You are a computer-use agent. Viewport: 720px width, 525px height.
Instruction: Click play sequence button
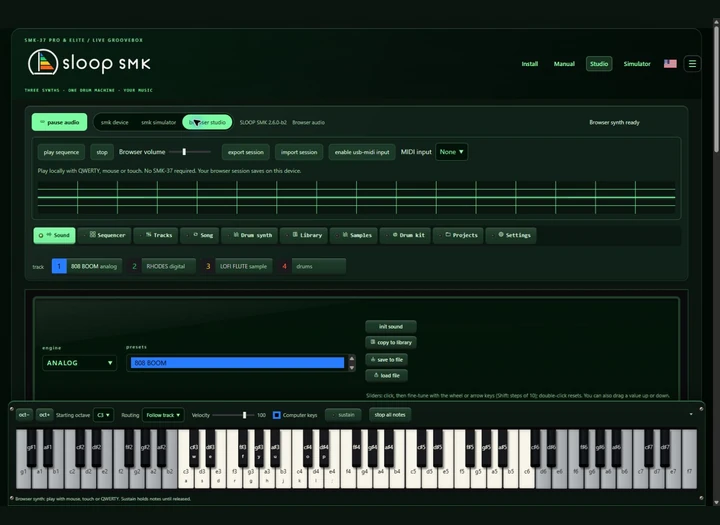(61, 152)
